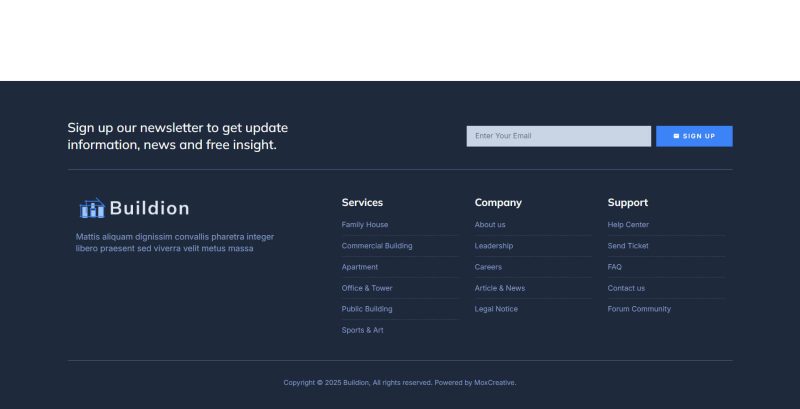Go to the Apartment service link
The width and height of the screenshot is (800, 409).
point(360,267)
